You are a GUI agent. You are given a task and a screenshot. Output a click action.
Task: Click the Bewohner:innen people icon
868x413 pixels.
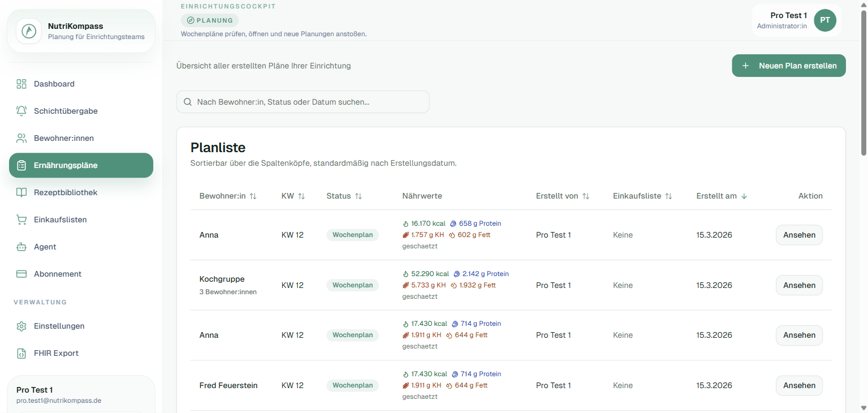coord(21,138)
